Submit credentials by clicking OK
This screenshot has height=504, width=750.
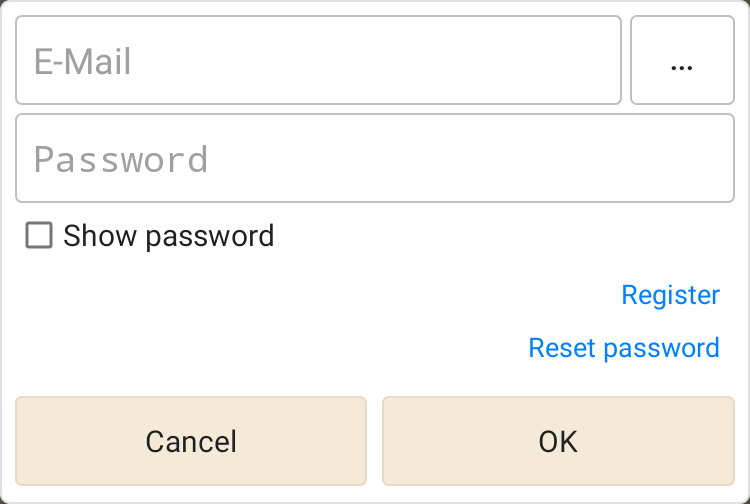(x=558, y=441)
